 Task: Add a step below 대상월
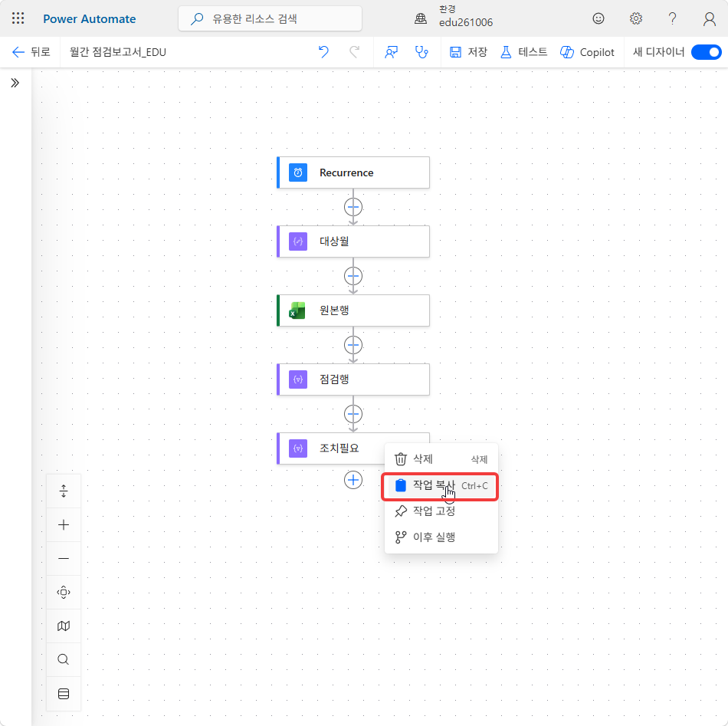click(x=353, y=276)
